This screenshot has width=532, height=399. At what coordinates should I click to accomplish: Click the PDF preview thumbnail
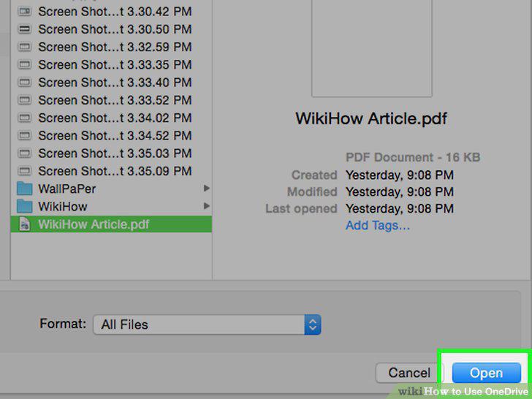click(372, 48)
